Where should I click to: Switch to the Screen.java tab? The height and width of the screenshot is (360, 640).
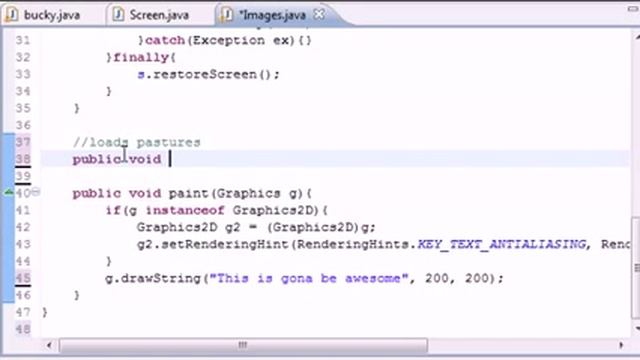pos(158,15)
